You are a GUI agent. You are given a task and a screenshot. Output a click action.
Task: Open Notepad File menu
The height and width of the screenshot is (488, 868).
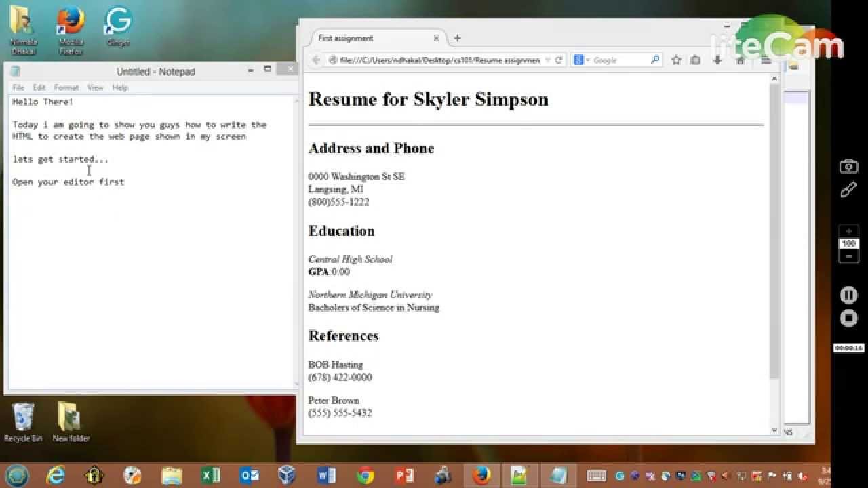[18, 87]
